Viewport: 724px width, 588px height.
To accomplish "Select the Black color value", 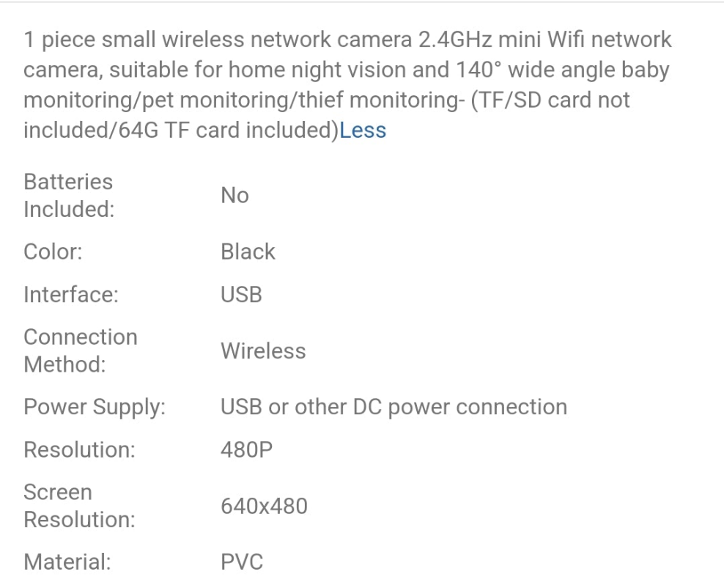I will (x=248, y=251).
